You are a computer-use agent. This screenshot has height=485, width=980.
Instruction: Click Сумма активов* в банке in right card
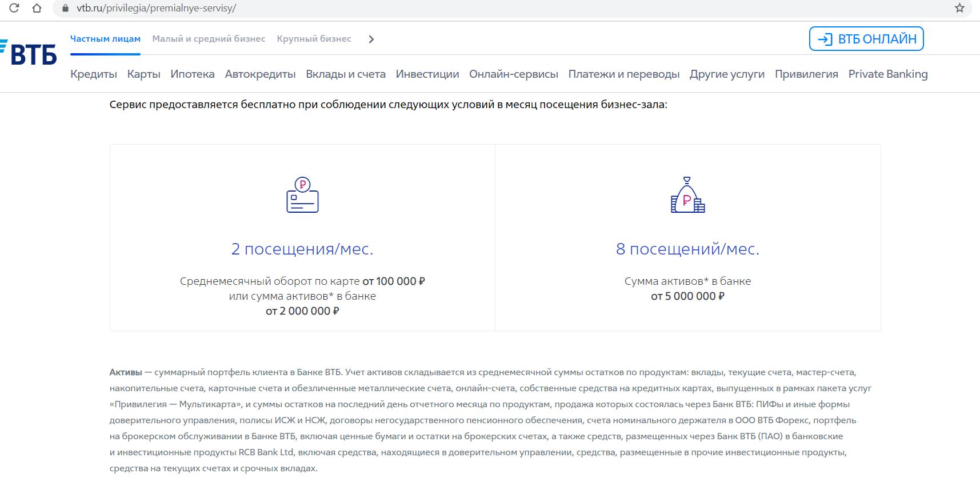[687, 281]
